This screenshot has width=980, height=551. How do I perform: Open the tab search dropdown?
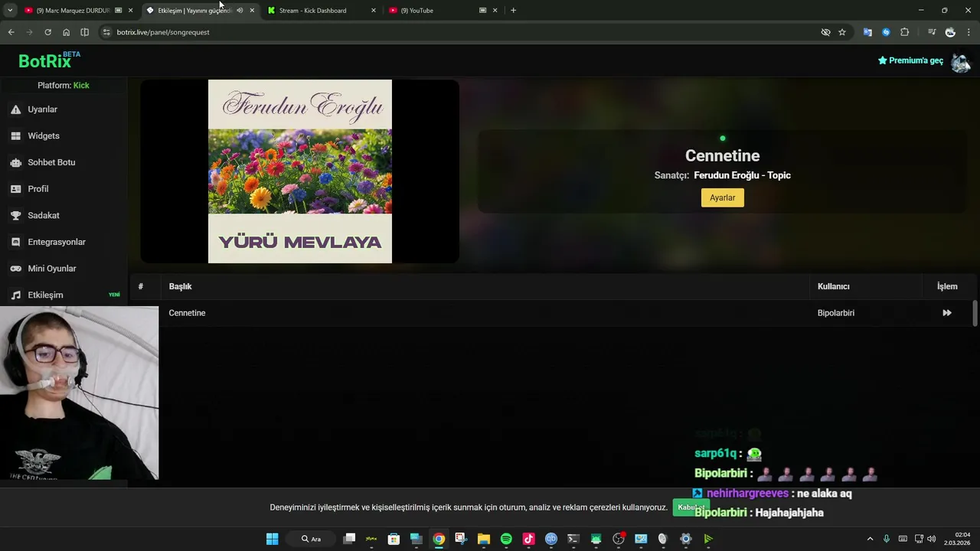10,11
